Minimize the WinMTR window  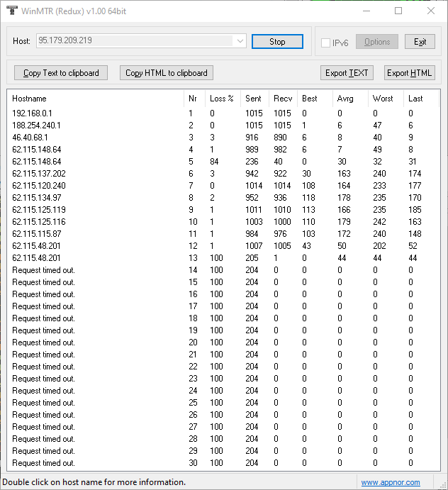tap(366, 11)
